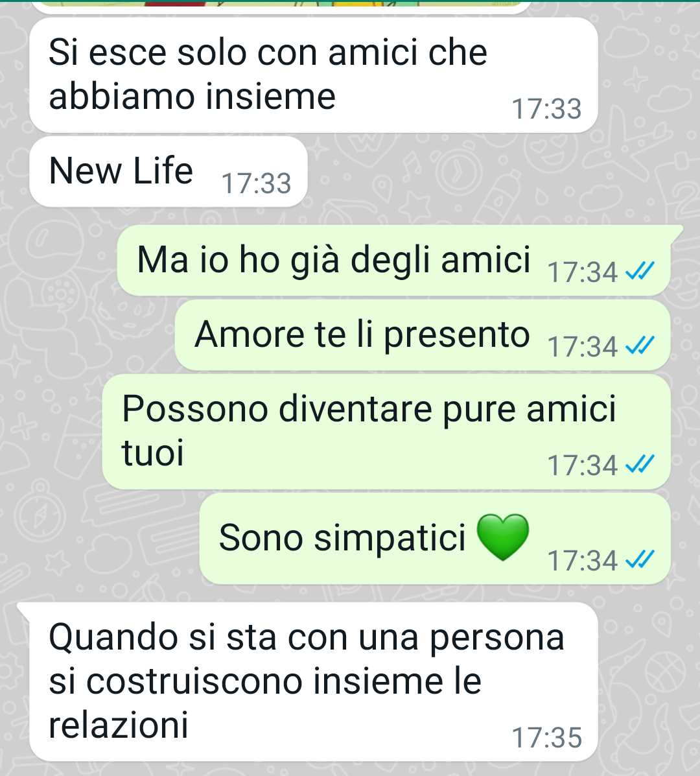Viewport: 700px width, 776px height.
Task: Tap the word 'relazioni' in last message
Action: pyautogui.click(x=119, y=724)
